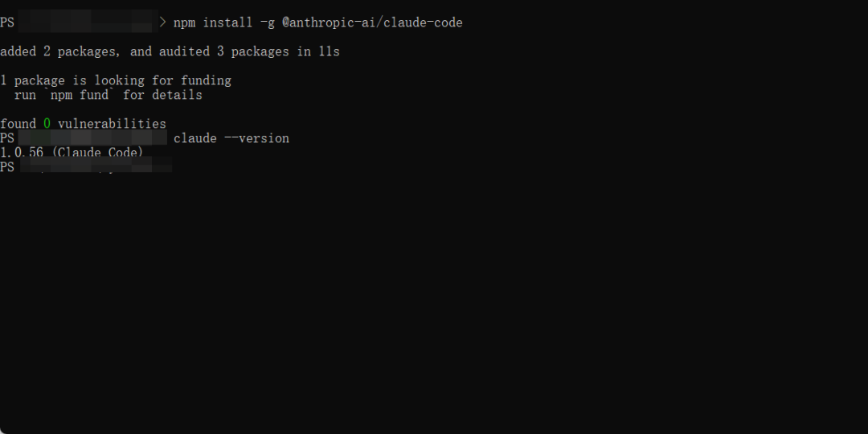This screenshot has width=868, height=434.
Task: Click the "npm install" command text
Action: [x=213, y=23]
